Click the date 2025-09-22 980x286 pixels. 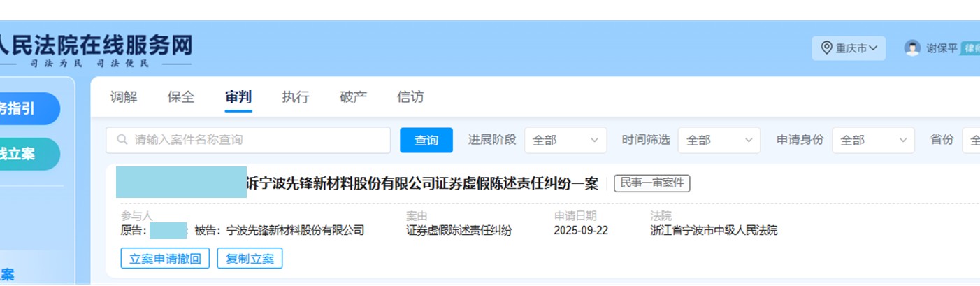[x=581, y=230]
